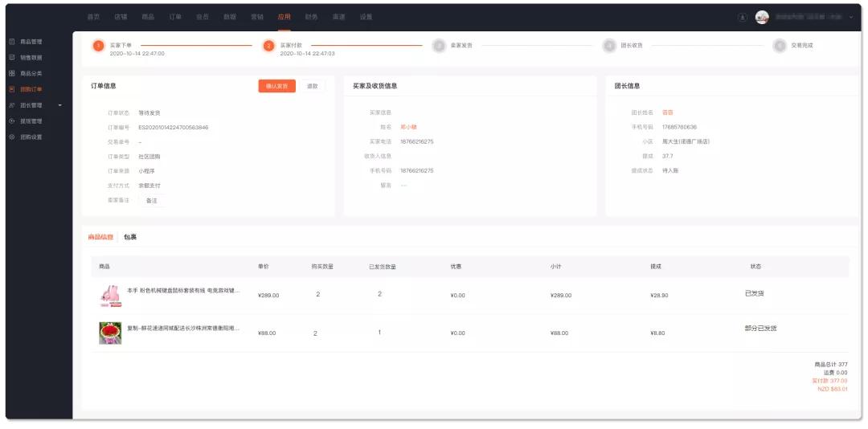Click commission value 37.7
The image size is (868, 429).
668,156
